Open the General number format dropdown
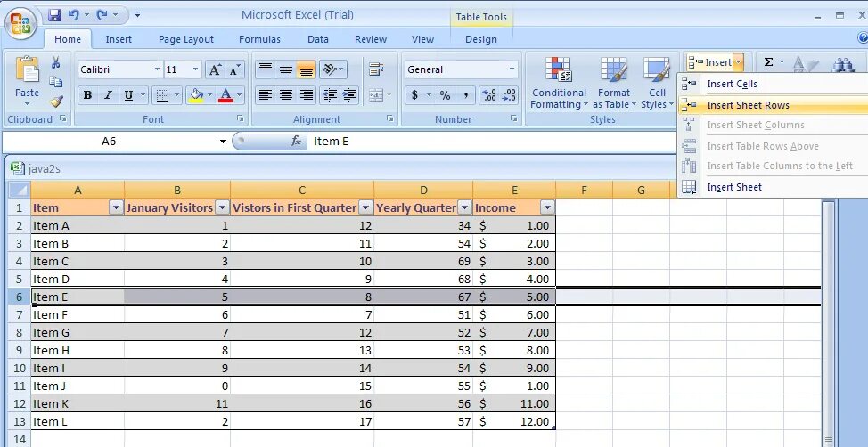The width and height of the screenshot is (868, 447). tap(512, 69)
